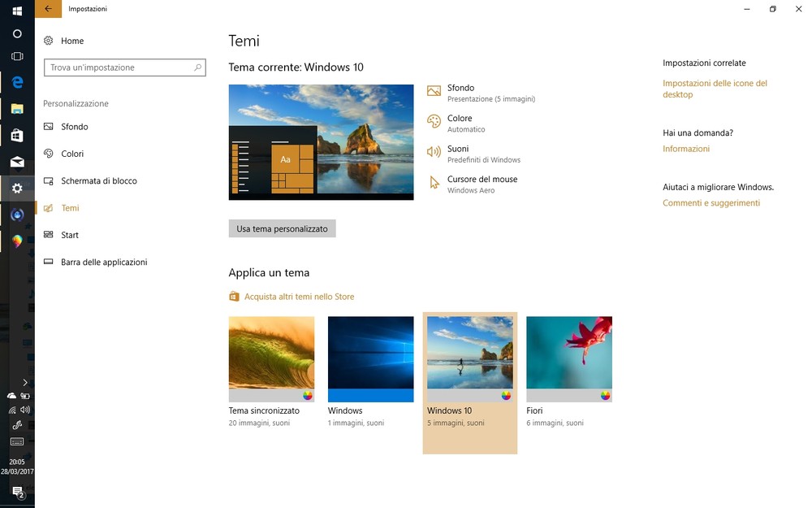This screenshot has width=812, height=508.
Task: Click the color wheel on Fiori theme
Action: pos(606,396)
